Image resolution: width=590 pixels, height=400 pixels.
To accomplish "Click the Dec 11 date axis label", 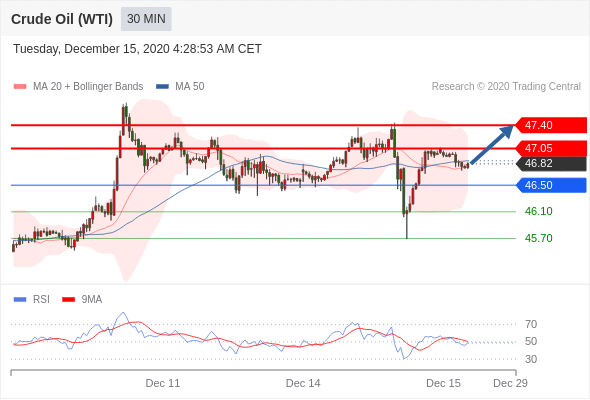I will 163,383.
